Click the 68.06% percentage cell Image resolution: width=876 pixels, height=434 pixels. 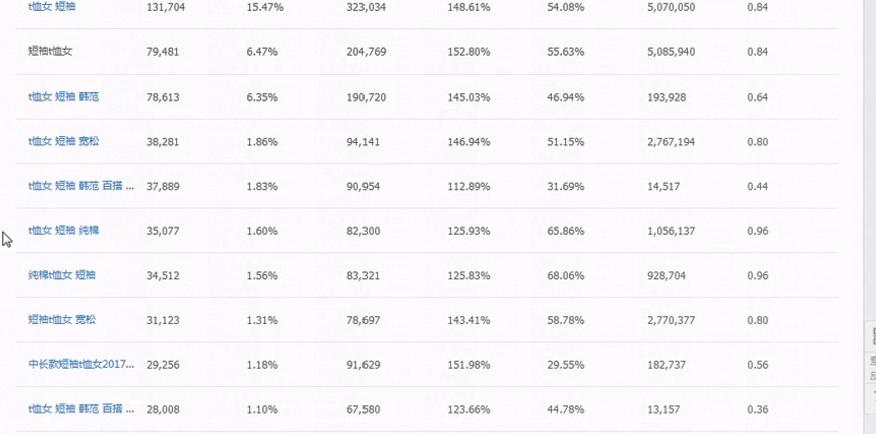tap(565, 275)
